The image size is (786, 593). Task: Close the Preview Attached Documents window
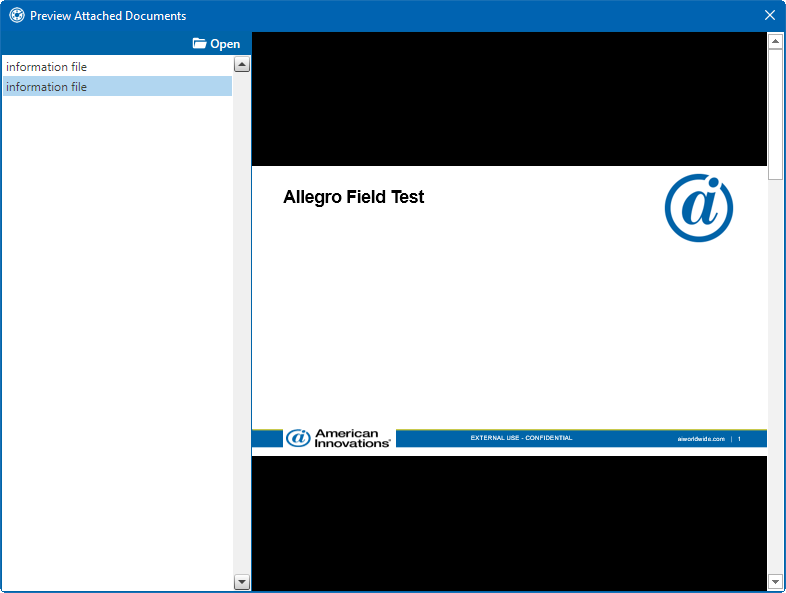(770, 16)
